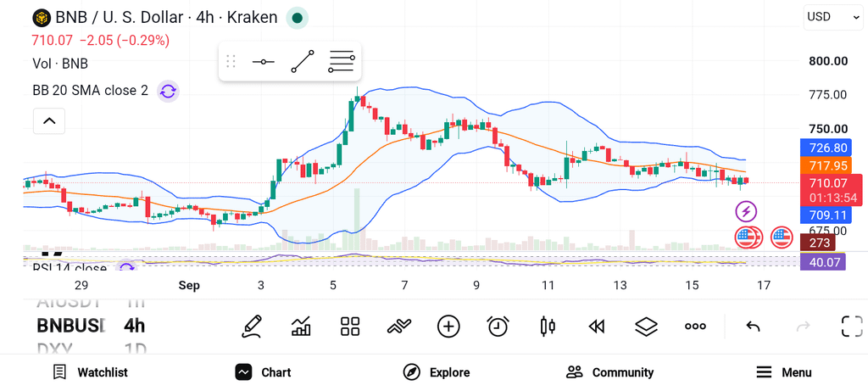Collapse the indicator legend with the chevron
The width and height of the screenshot is (868, 391).
[49, 120]
